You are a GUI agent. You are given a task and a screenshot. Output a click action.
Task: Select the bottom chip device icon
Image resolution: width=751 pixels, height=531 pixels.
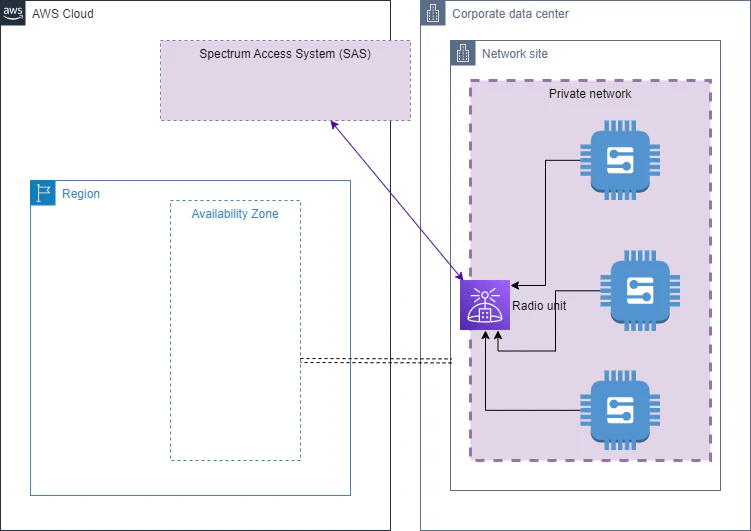pos(620,410)
